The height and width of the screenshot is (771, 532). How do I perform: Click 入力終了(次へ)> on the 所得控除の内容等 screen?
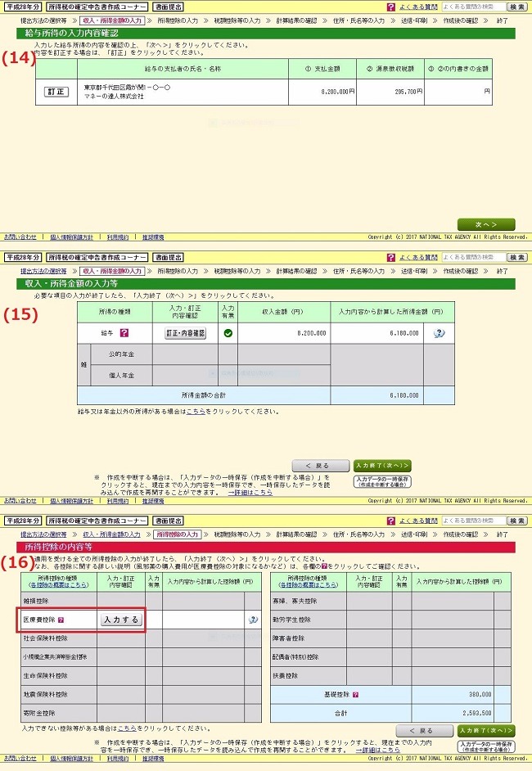[486, 731]
